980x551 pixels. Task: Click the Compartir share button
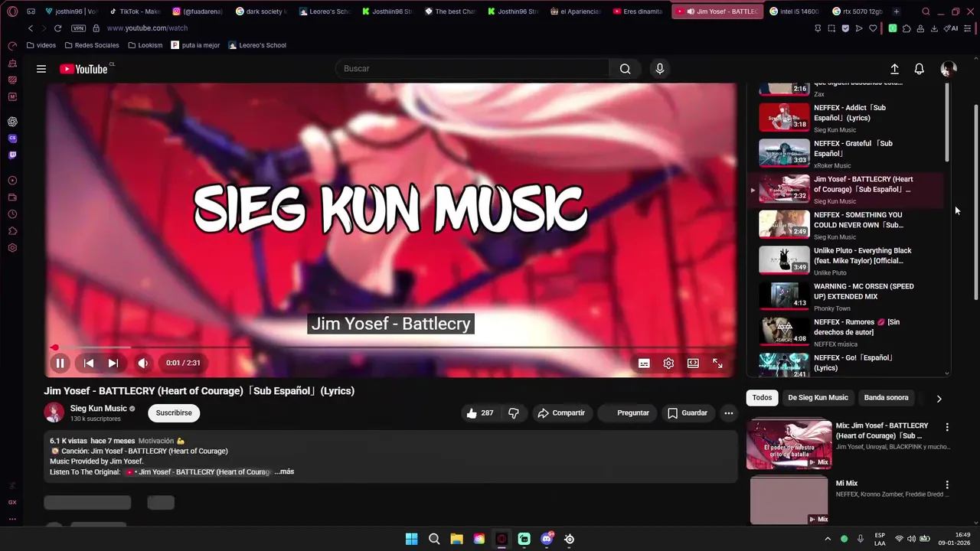(x=561, y=413)
